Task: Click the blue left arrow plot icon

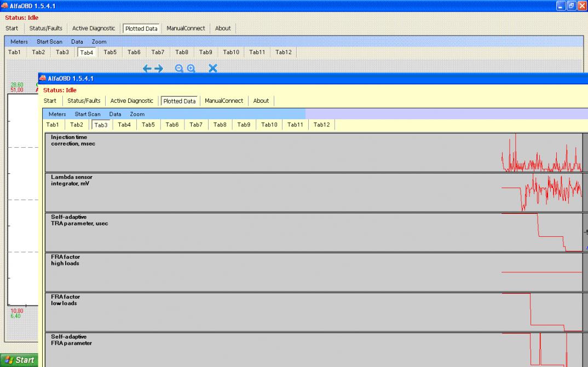Action: pyautogui.click(x=147, y=68)
